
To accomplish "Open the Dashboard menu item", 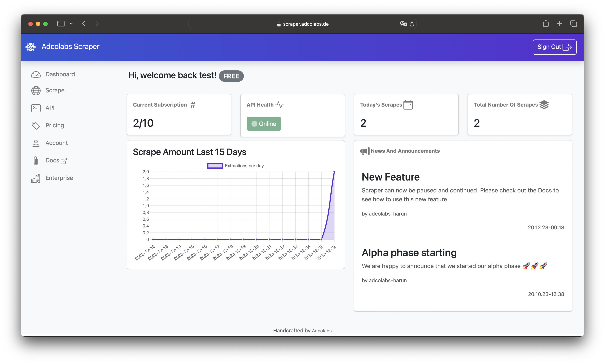I will [53, 75].
